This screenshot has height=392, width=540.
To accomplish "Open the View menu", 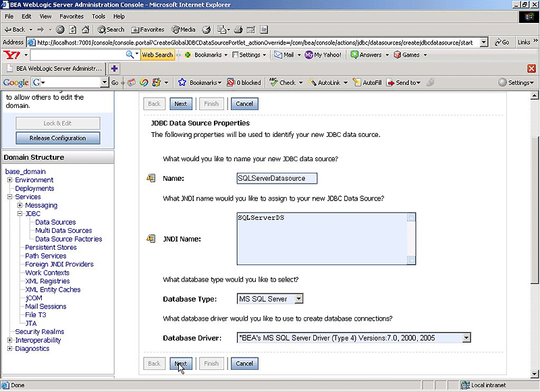I will (45, 16).
